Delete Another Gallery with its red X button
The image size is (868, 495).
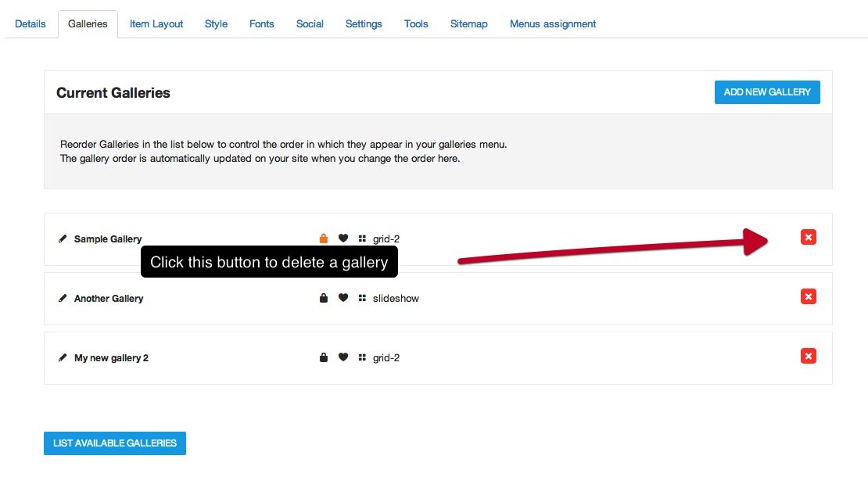click(x=809, y=296)
